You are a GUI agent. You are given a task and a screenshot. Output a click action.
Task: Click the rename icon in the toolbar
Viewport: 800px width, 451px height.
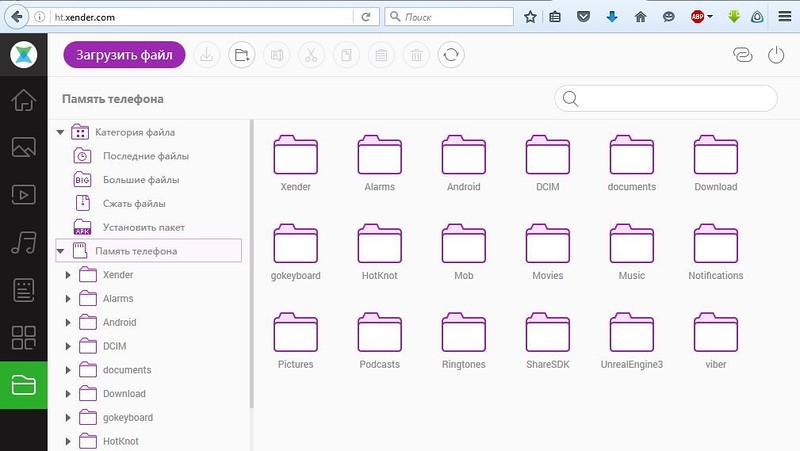(x=277, y=55)
